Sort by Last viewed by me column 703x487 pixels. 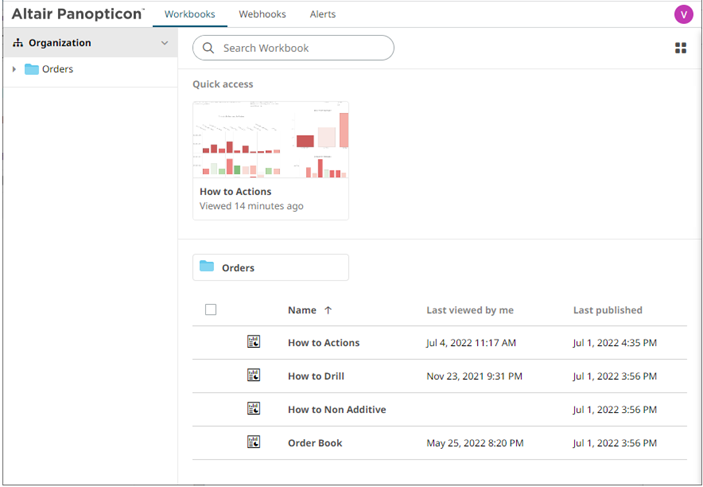(470, 310)
